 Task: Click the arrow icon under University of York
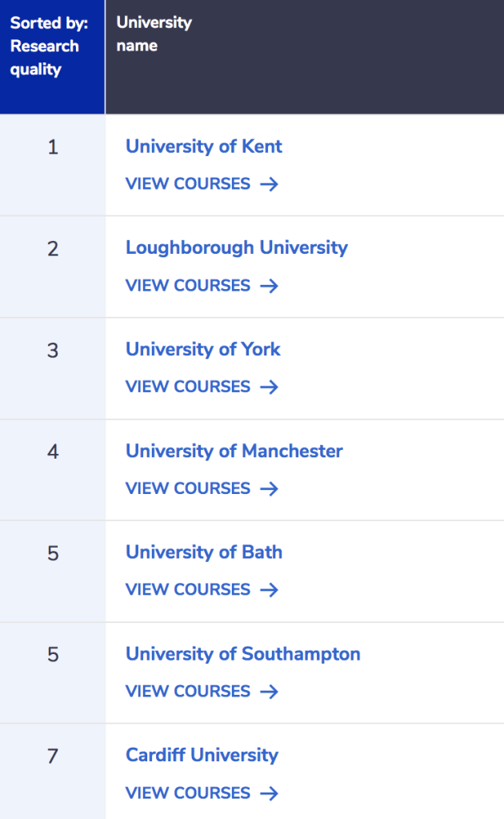pyautogui.click(x=269, y=387)
